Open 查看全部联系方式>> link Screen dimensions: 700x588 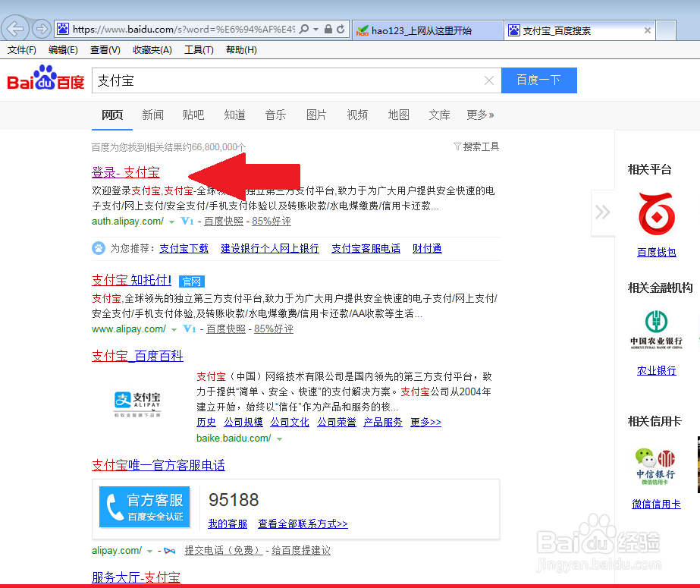[x=303, y=524]
